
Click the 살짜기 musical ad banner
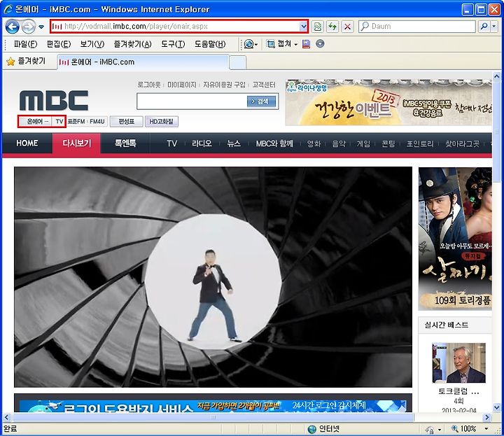455,239
